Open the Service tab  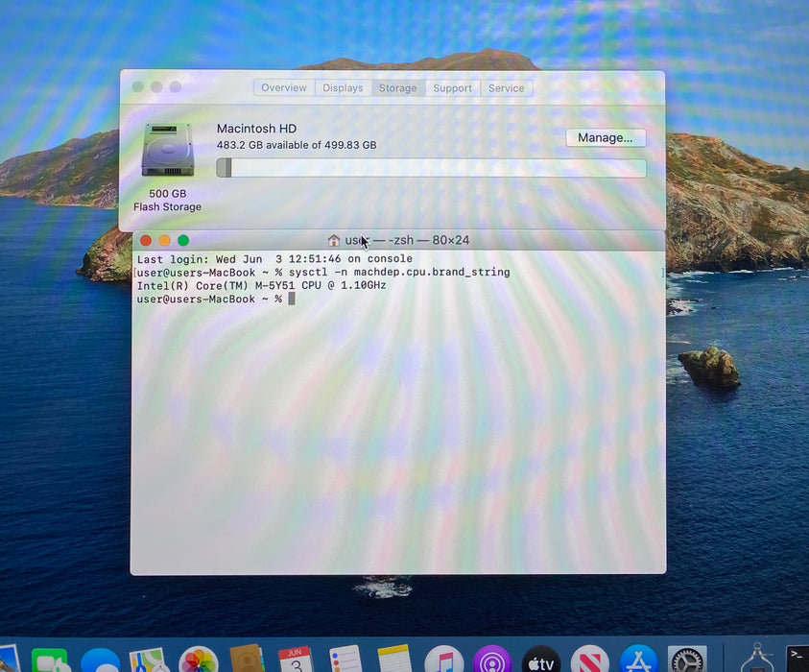(x=506, y=88)
